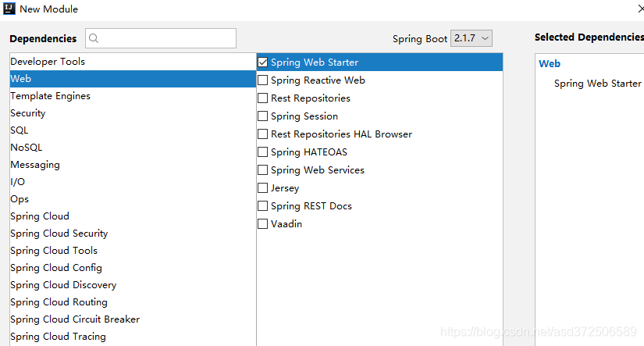Open the Security category

pos(133,113)
